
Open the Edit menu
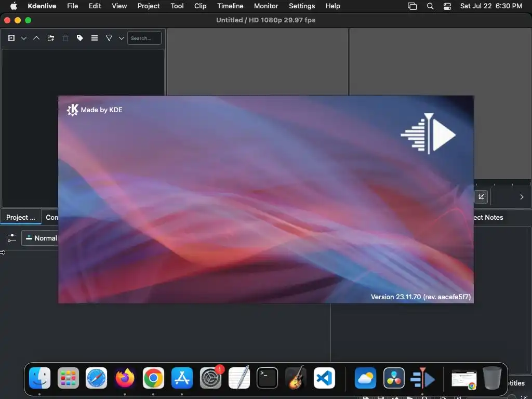coord(95,6)
